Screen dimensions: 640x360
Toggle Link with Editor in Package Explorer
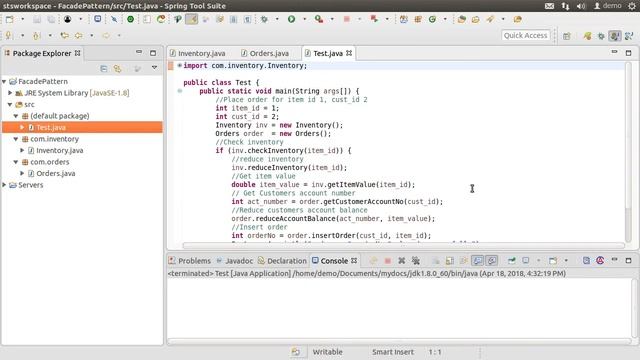(118, 69)
